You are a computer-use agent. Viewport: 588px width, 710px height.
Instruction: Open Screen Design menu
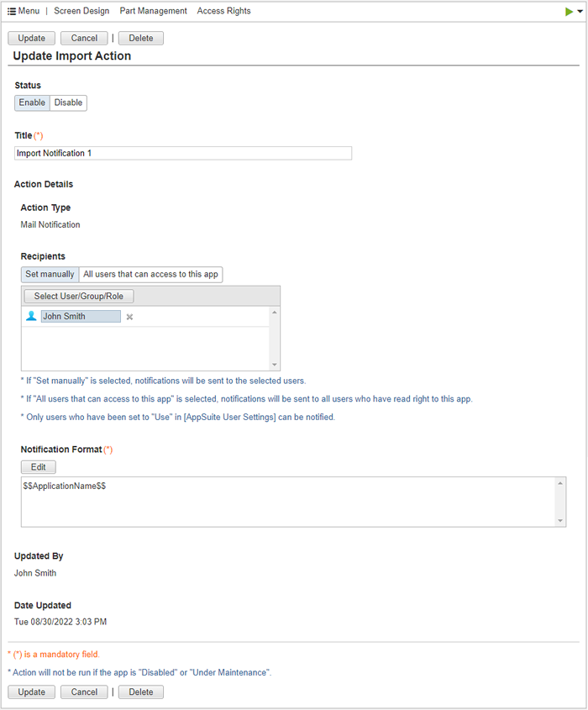[x=81, y=11]
